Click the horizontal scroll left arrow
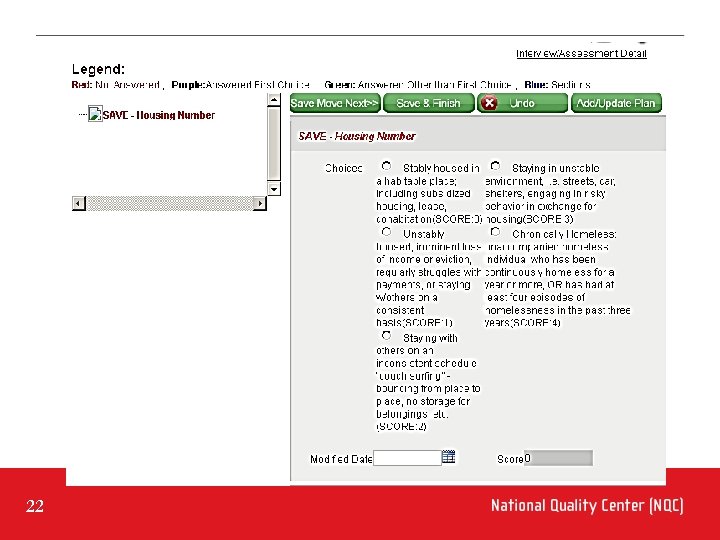The width and height of the screenshot is (720, 540). [x=79, y=203]
